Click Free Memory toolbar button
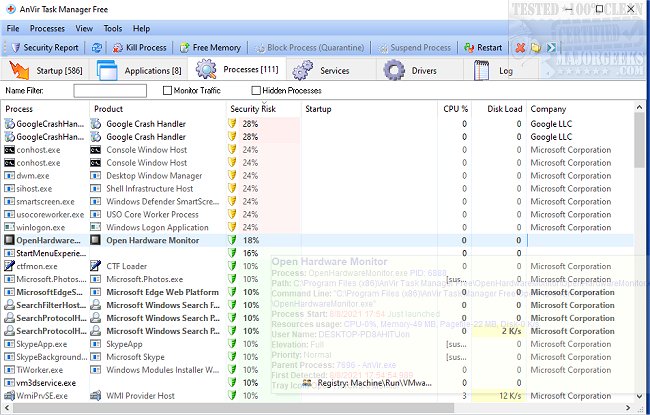 [x=210, y=48]
